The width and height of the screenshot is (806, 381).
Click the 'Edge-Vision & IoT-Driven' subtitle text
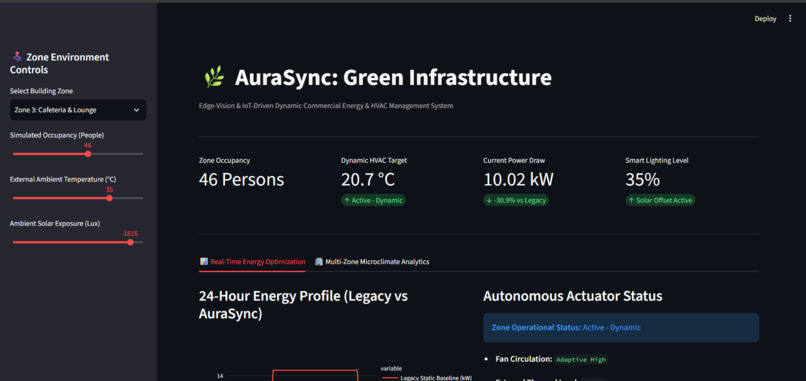point(326,106)
